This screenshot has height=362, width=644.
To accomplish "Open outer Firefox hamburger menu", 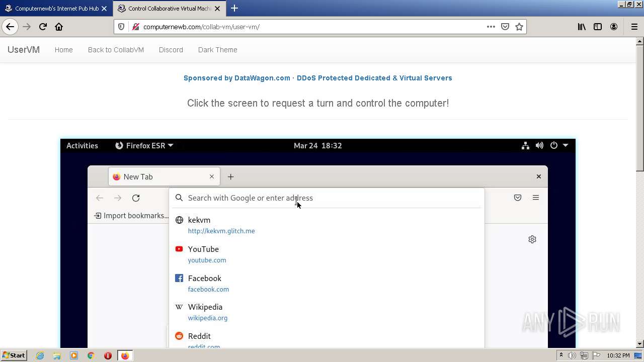I will pos(634,27).
